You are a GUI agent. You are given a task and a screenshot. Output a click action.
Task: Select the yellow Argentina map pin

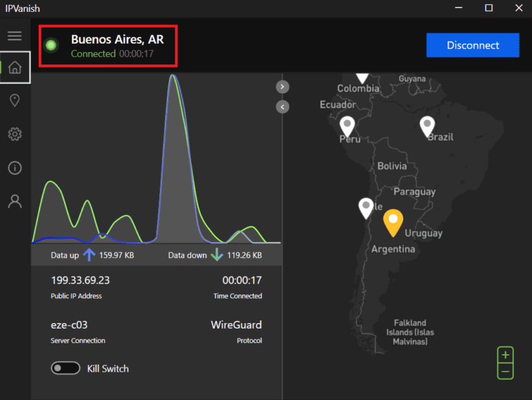tap(393, 222)
